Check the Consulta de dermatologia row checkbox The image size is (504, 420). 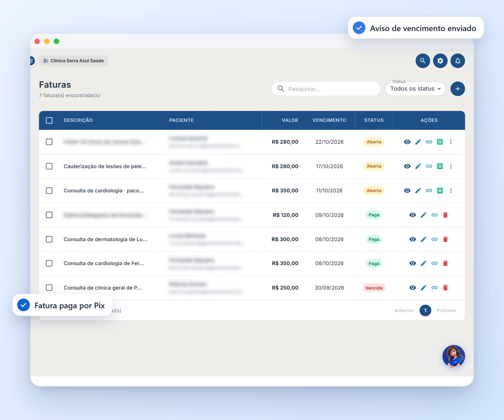coord(49,239)
